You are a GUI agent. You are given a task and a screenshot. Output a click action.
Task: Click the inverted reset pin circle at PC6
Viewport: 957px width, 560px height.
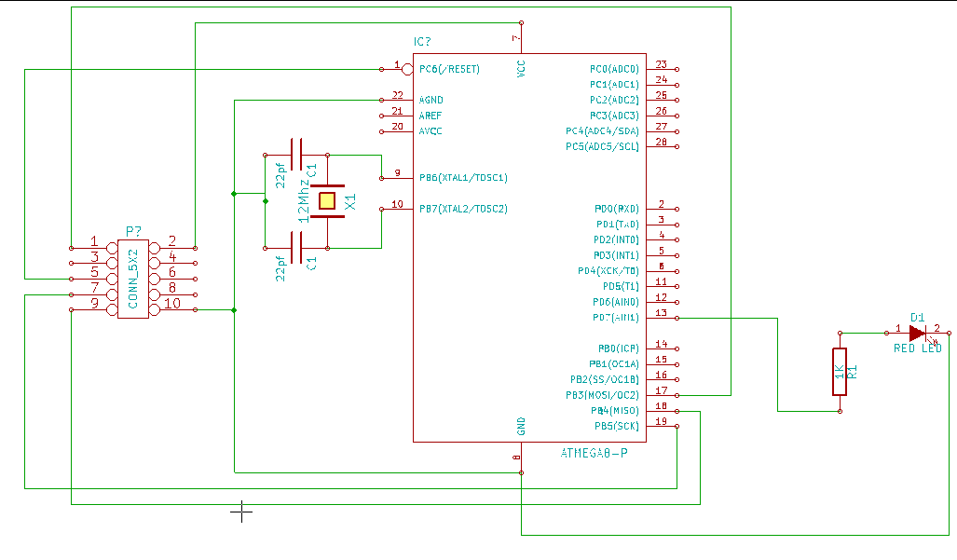coord(408,70)
